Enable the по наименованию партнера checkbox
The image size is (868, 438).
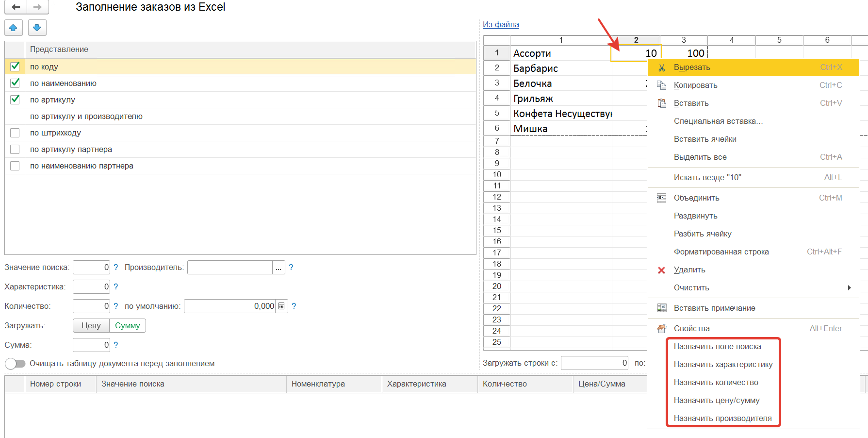coord(15,166)
